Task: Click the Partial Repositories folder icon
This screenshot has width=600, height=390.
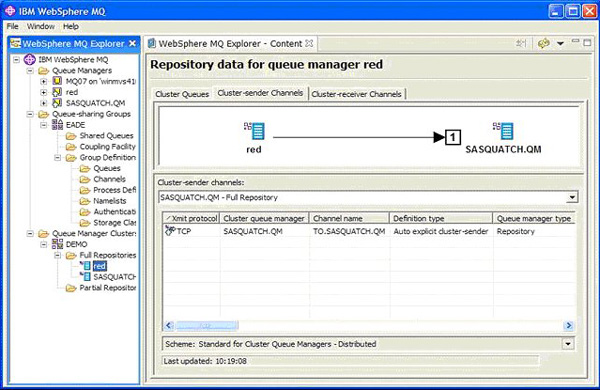Action: point(71,288)
